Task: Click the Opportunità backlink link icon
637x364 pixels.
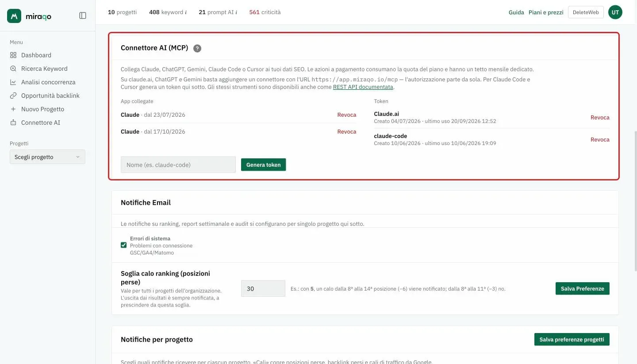Action: pos(13,96)
